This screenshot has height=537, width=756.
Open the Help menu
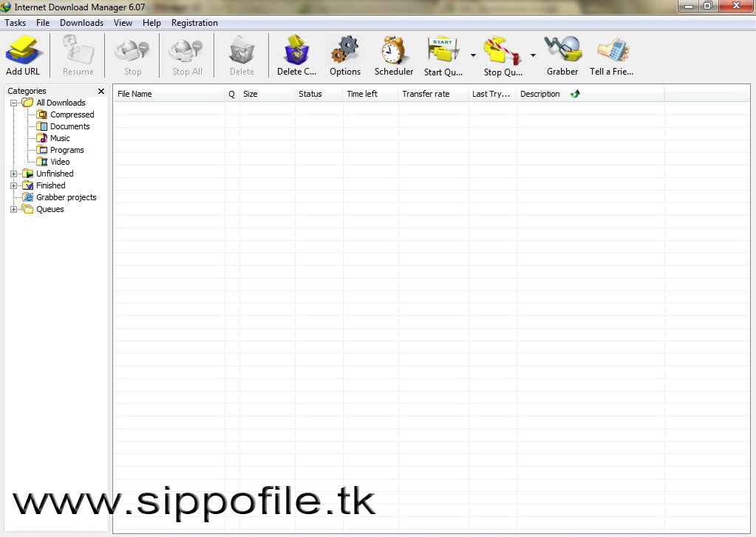pyautogui.click(x=151, y=23)
